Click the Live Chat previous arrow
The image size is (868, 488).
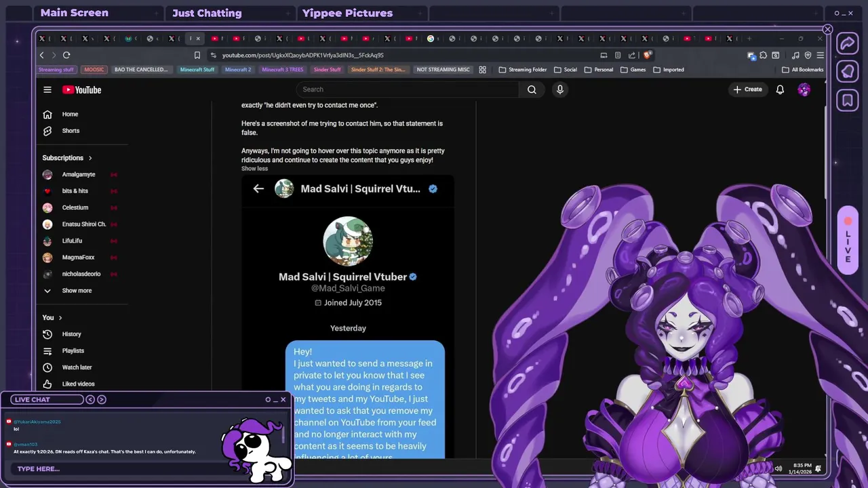(x=90, y=400)
